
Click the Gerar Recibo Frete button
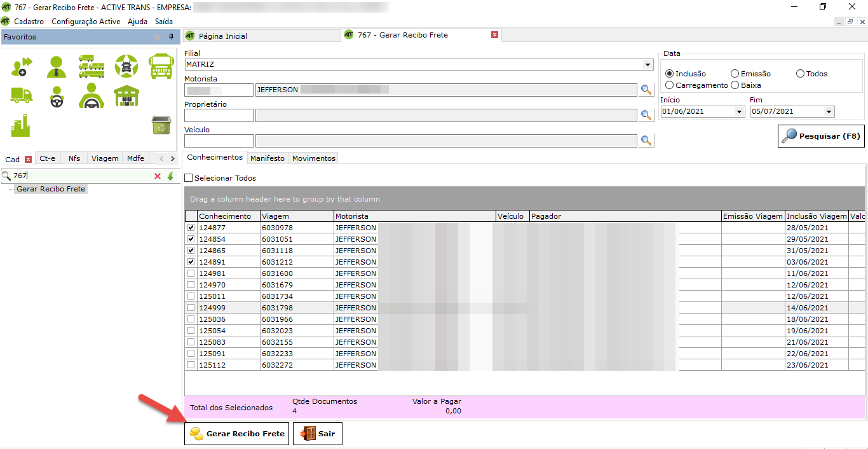[x=236, y=434]
